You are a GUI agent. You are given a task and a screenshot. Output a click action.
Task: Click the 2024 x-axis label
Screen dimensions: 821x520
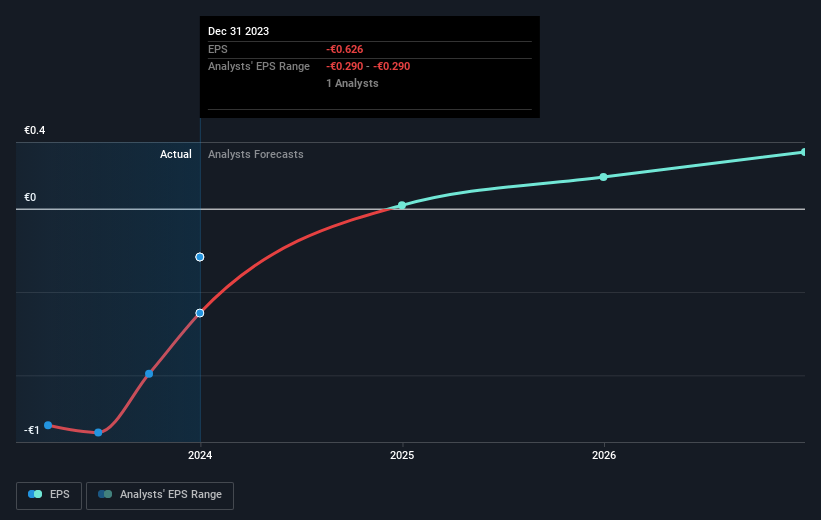pos(200,455)
